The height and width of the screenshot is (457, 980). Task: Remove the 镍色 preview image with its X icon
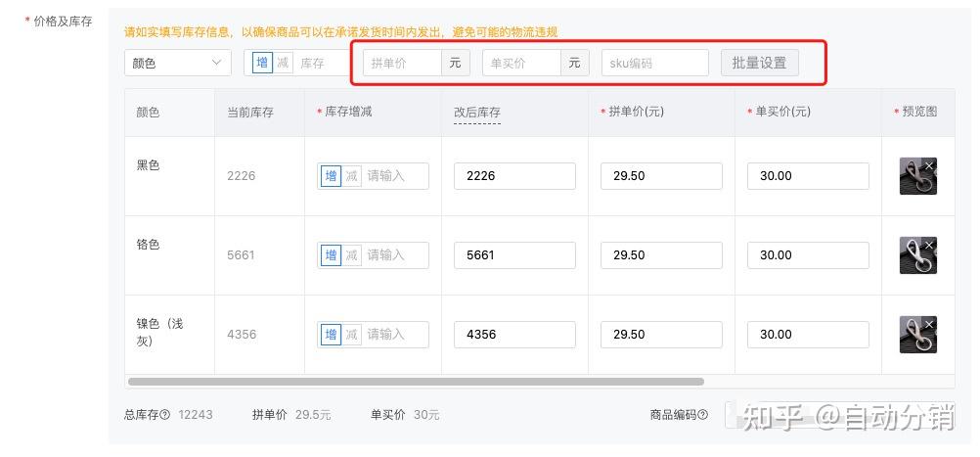coord(929,324)
